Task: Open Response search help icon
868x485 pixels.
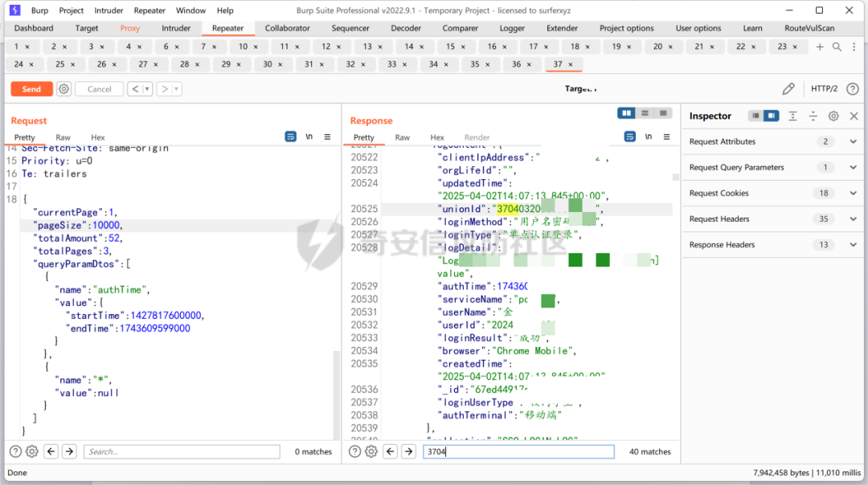Action: 355,452
